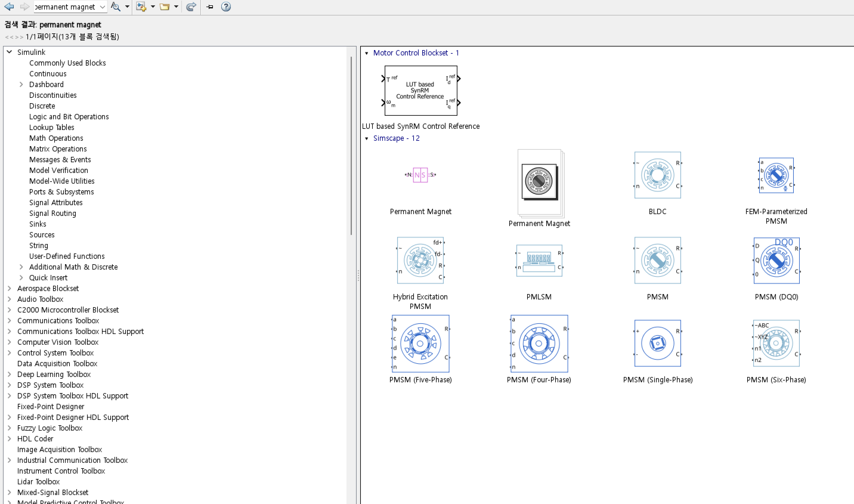
Task: Select the PMSM (Five-Phase) block icon
Action: point(420,344)
